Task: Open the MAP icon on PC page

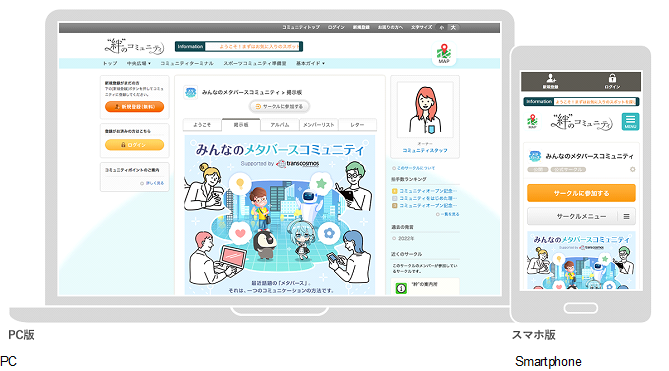Action: [444, 54]
